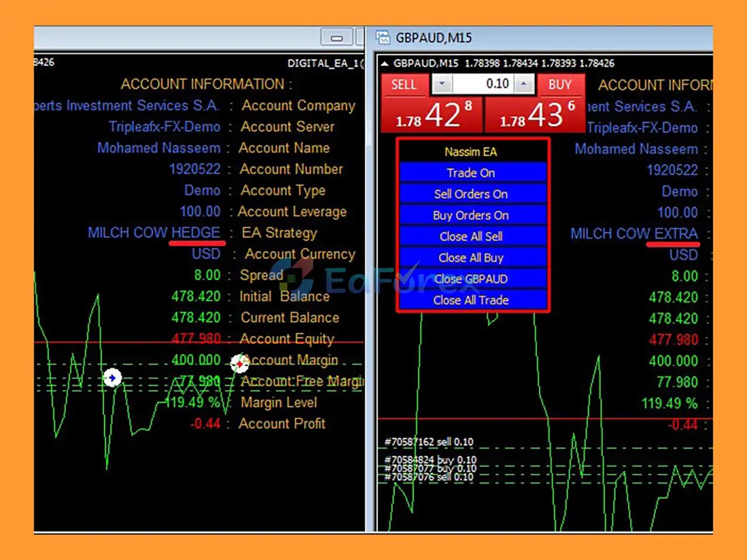
Task: Select order line #70584824 buy 0.10
Action: pyautogui.click(x=430, y=460)
